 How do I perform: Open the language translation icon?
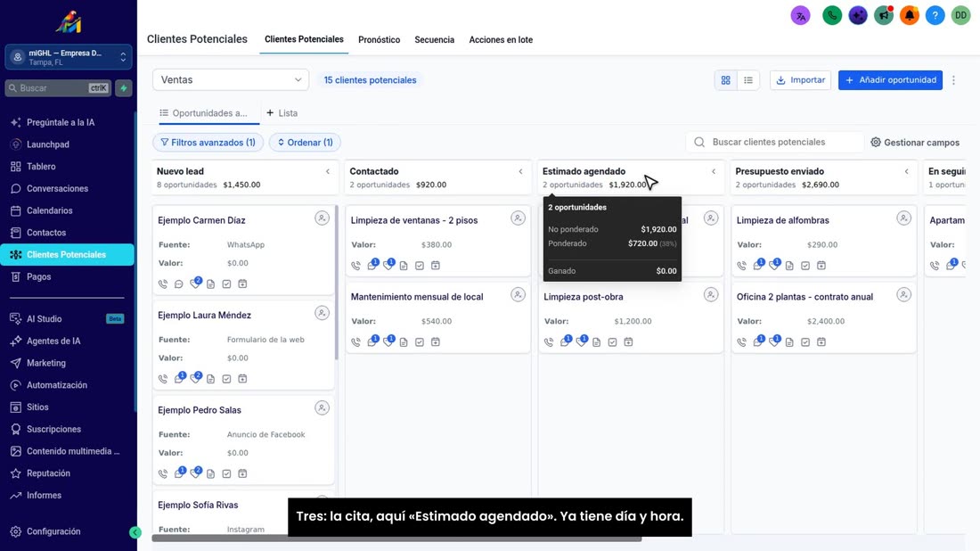point(800,16)
